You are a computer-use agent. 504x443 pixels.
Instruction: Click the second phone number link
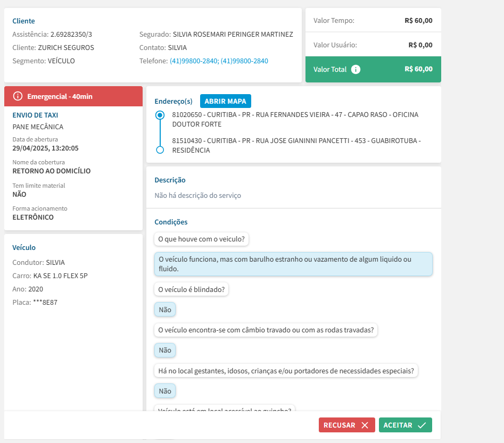tap(244, 61)
